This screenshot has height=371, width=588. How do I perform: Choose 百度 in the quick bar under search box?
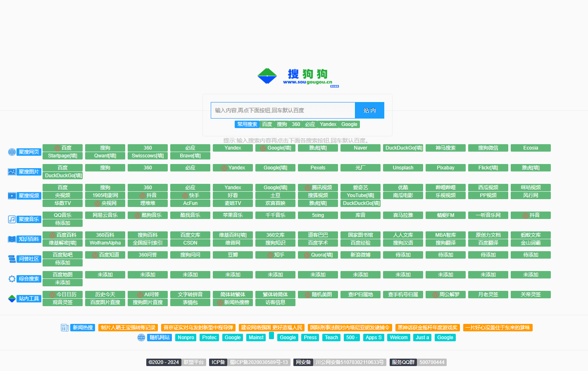(x=267, y=124)
